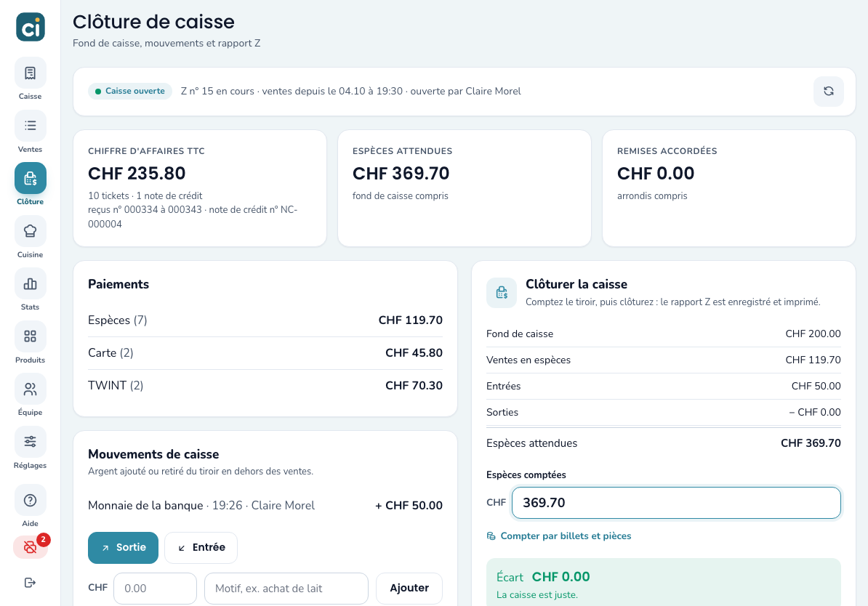868x606 pixels.
Task: Click the Ajouter button
Action: click(409, 589)
